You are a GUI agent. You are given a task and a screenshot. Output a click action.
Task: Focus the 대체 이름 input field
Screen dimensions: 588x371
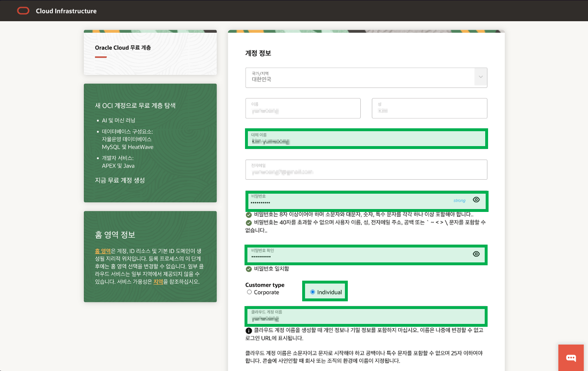[x=366, y=138]
